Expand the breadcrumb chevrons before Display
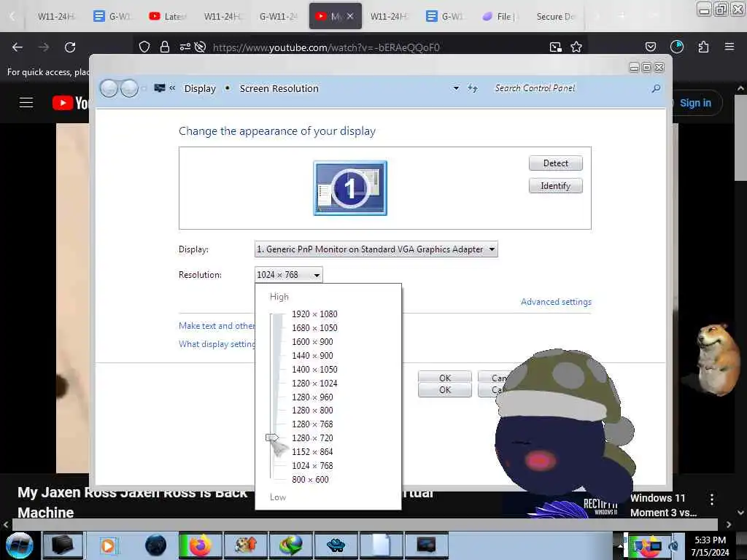Viewport: 747px width, 560px height. (172, 88)
